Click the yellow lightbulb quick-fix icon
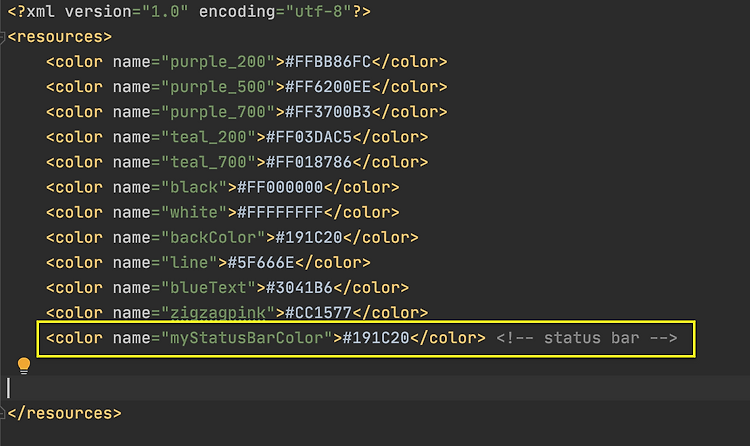Viewport: 750px width, 446px height. coord(24,366)
